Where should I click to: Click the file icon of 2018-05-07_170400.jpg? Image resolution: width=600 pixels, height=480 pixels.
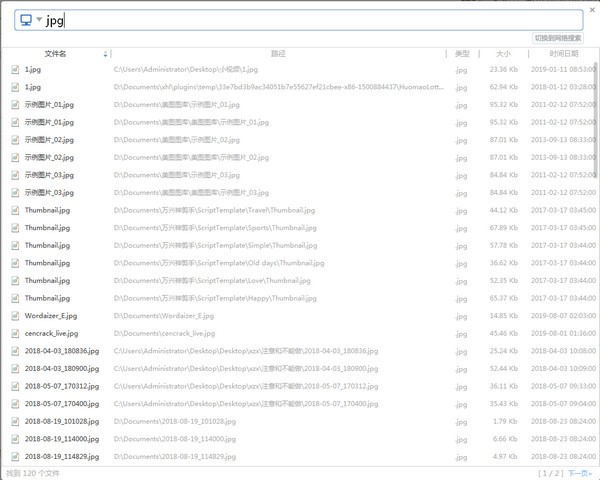pos(15,404)
